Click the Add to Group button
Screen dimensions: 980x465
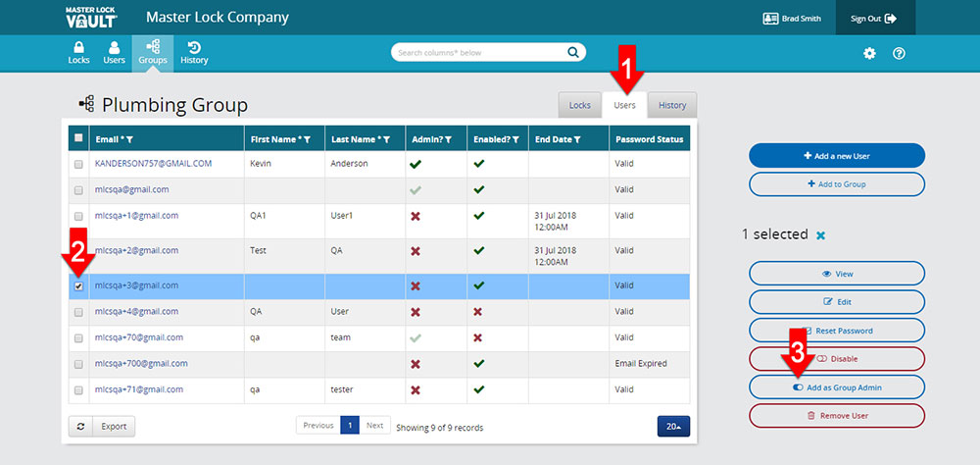coord(837,184)
